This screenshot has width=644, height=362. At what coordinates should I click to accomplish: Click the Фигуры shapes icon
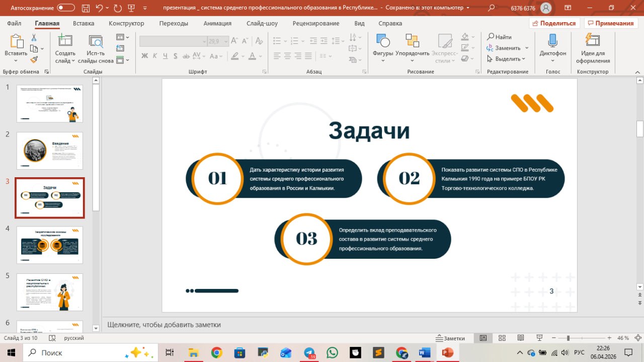[383, 41]
